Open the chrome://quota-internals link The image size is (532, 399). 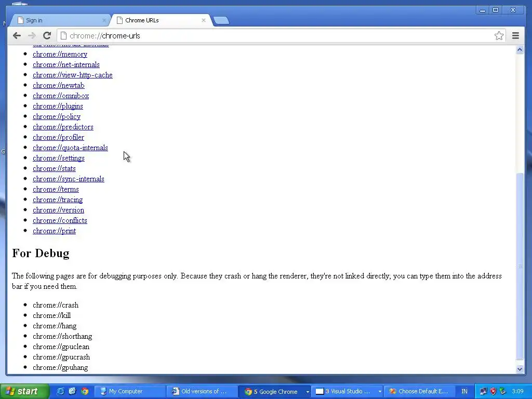pos(70,148)
